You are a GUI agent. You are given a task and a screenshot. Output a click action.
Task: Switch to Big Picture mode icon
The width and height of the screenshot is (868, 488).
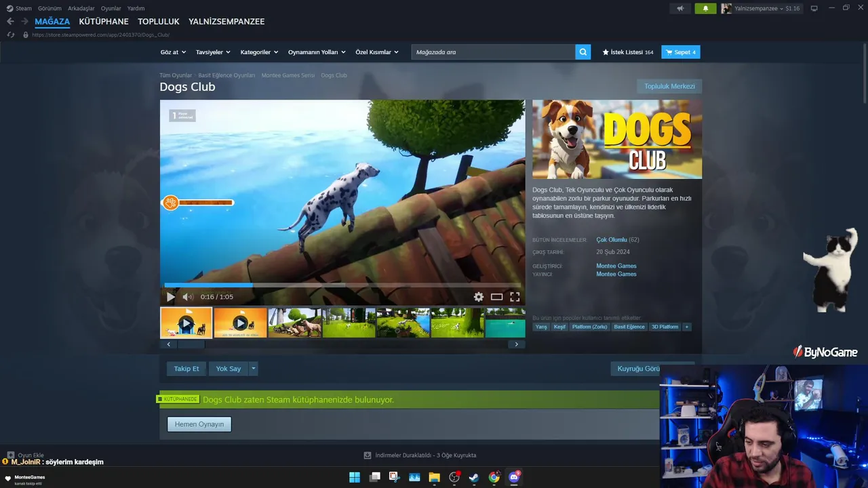click(x=814, y=8)
